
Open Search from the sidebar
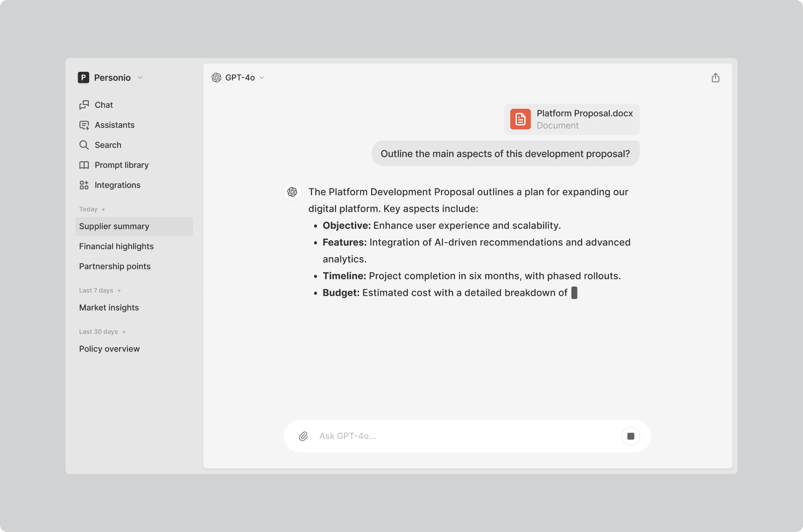pyautogui.click(x=108, y=145)
